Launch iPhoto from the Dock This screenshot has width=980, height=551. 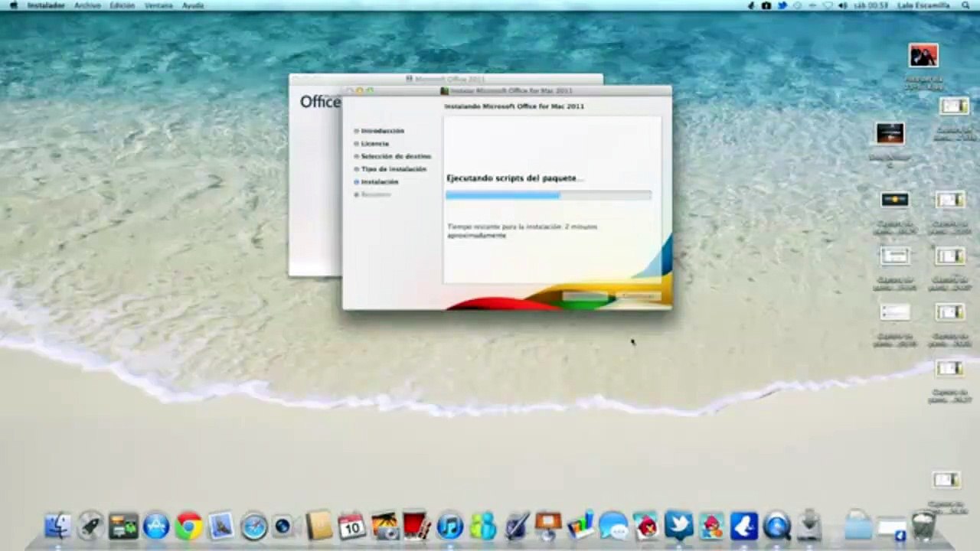tap(384, 526)
